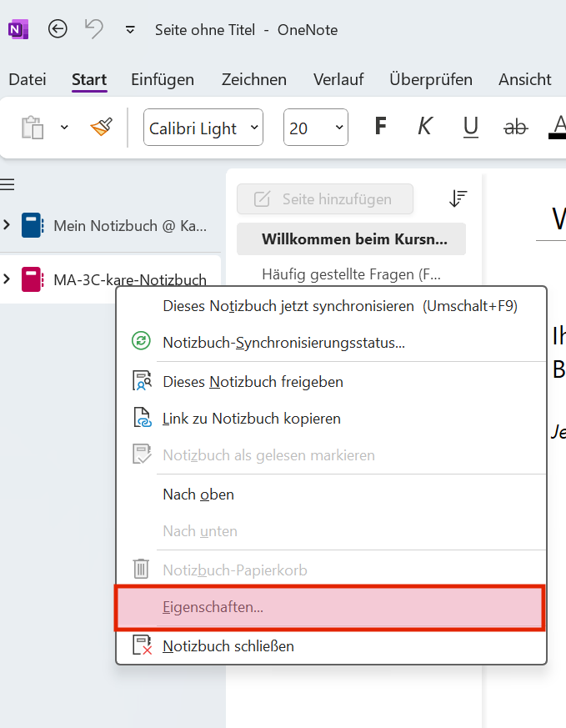This screenshot has height=728, width=566.
Task: Select Link zu Notizbuch kopieren
Action: (x=331, y=419)
